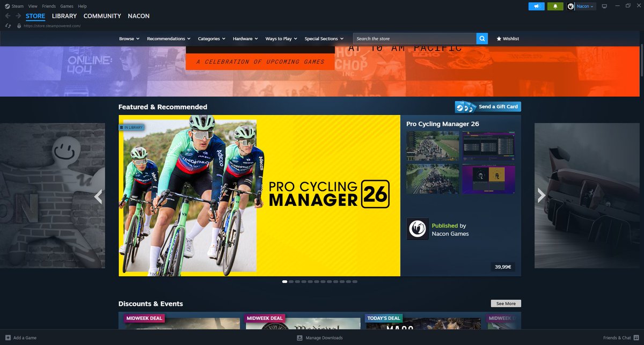Enter Big Picture mode via the monitor icon

pos(604,6)
